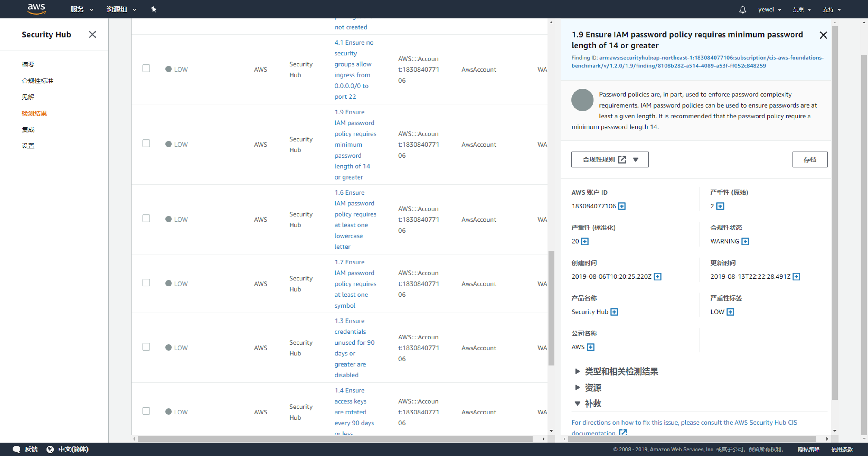Select checkbox for 1.6 lowercase letter finding
The height and width of the screenshot is (456, 868).
click(x=146, y=219)
